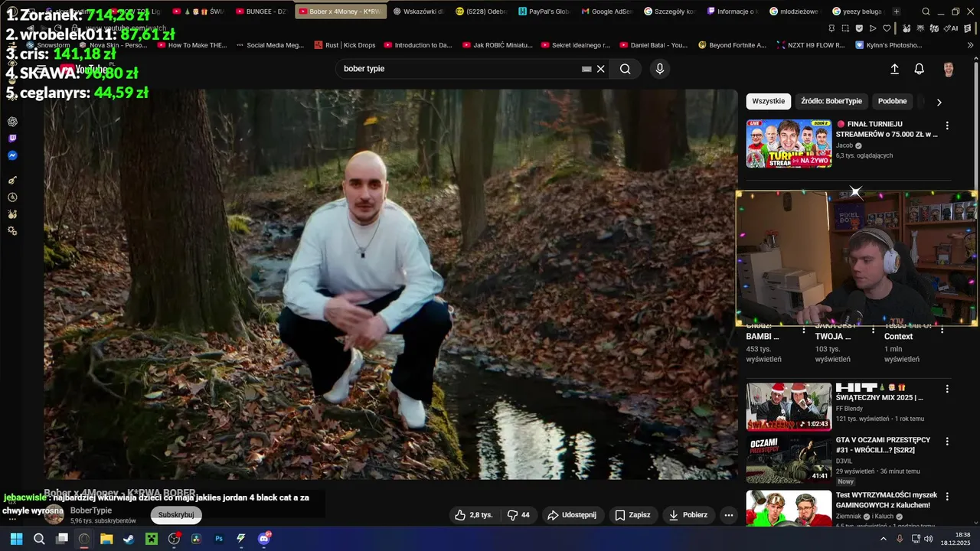Open Steam from the taskbar
The height and width of the screenshot is (551, 980).
coord(129,539)
